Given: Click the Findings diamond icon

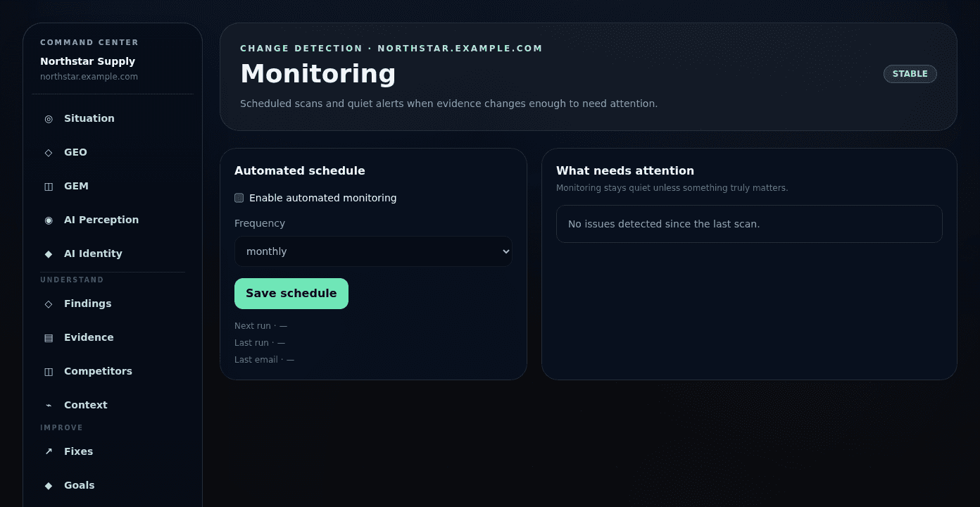Looking at the screenshot, I should (x=49, y=303).
